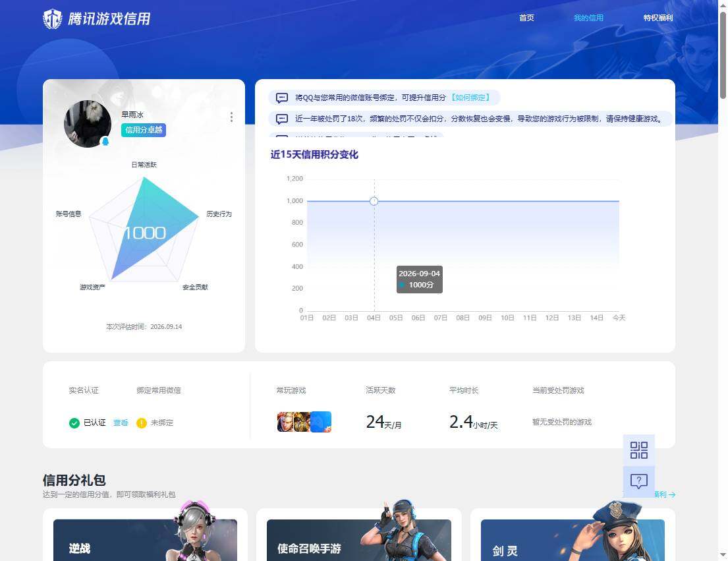Open 特权福利 nav item

[x=658, y=18]
